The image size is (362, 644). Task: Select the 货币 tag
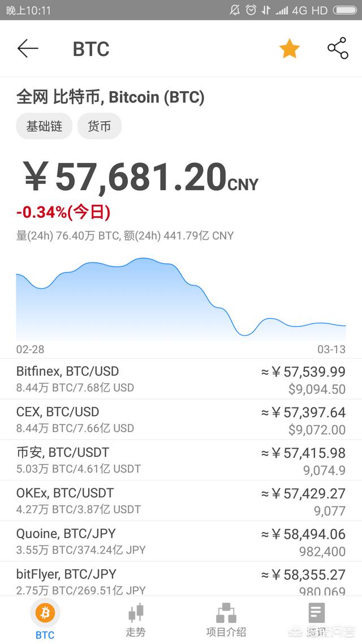100,126
